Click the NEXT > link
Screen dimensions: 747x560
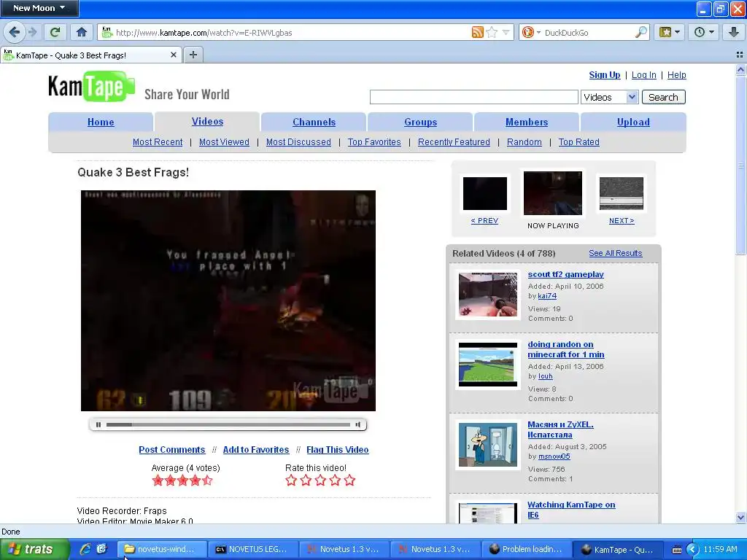click(622, 220)
